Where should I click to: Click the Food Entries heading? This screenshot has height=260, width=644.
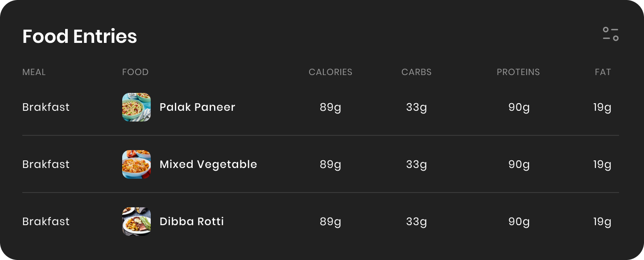point(80,36)
